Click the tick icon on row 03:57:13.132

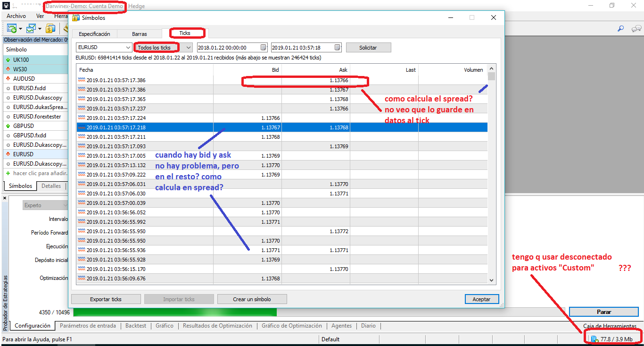click(82, 165)
